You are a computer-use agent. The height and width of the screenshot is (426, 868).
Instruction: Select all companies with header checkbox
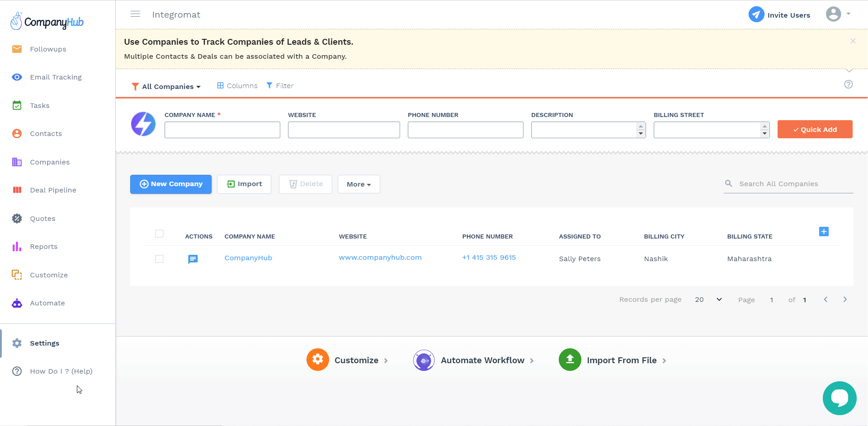click(x=159, y=234)
